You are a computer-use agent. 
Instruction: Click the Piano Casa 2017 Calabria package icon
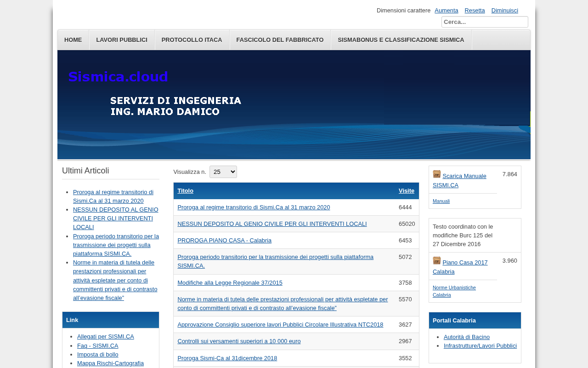[x=436, y=260]
